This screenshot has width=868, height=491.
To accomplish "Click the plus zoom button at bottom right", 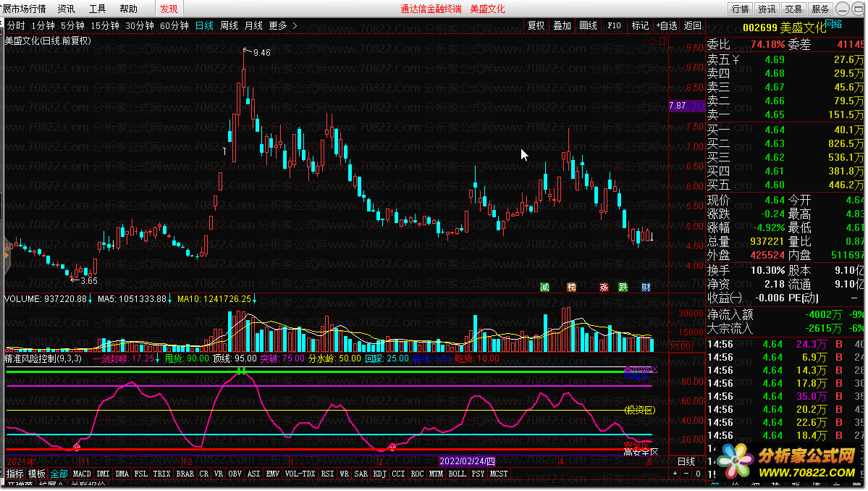I will [x=675, y=474].
